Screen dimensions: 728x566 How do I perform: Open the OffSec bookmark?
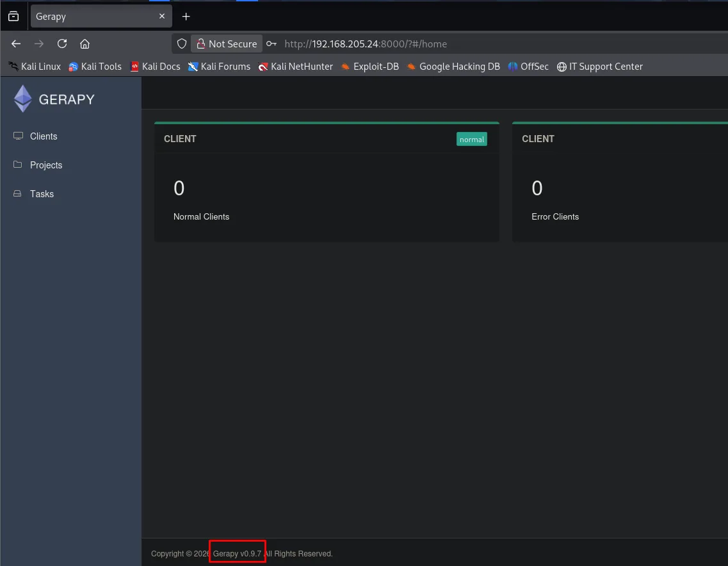click(x=528, y=67)
